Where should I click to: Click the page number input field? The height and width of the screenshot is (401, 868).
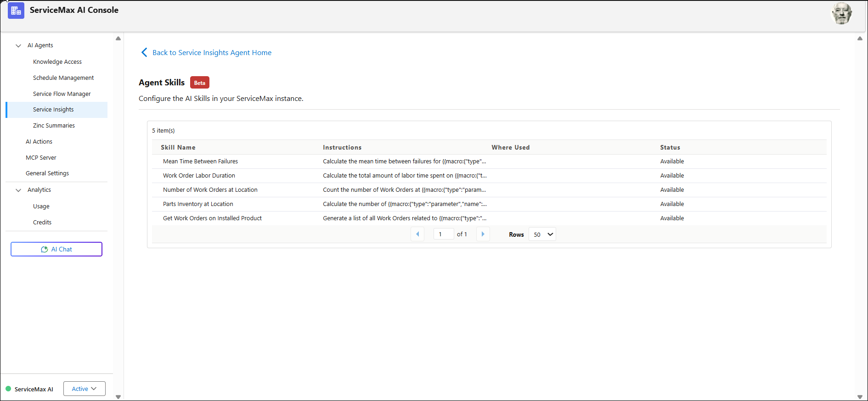tap(444, 234)
